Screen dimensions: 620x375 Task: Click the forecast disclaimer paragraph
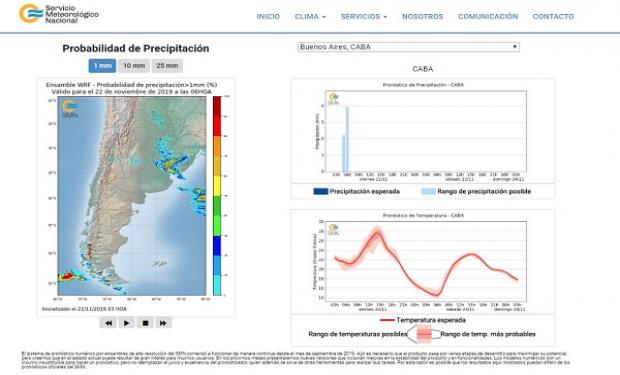click(296, 360)
